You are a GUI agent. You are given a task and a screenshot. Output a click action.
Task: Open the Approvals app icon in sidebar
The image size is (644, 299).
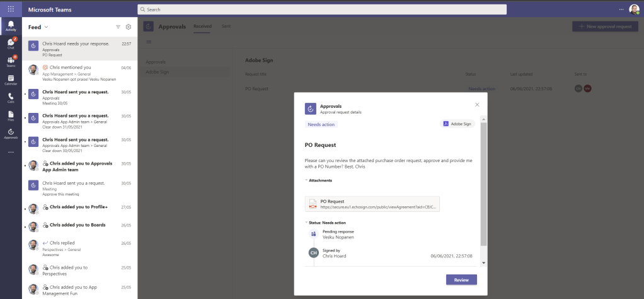coord(11,133)
